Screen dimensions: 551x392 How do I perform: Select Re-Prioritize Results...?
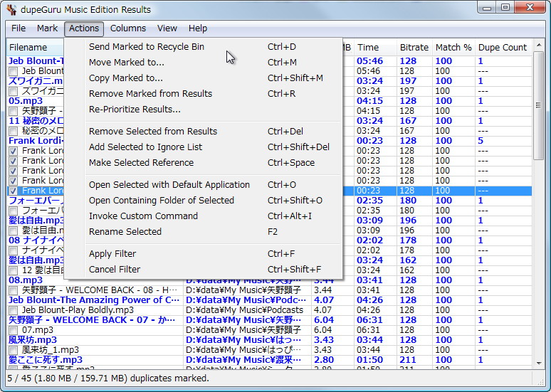(203, 110)
